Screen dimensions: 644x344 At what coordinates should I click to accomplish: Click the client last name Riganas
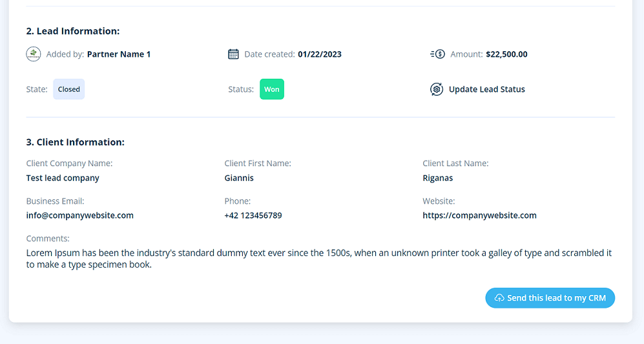click(x=438, y=178)
